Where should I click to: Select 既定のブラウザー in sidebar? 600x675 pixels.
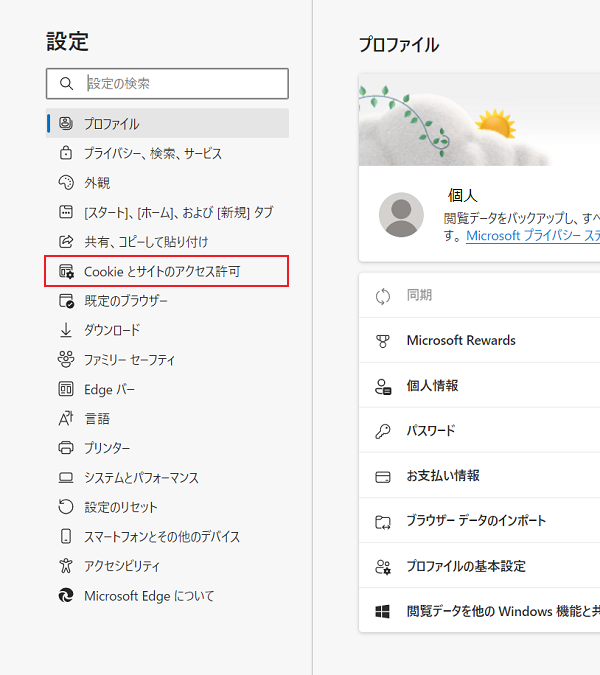[x=126, y=301]
